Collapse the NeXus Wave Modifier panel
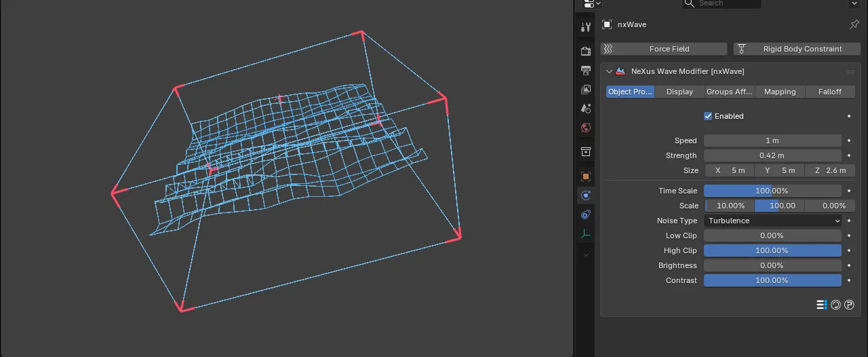The height and width of the screenshot is (357, 868). (609, 71)
